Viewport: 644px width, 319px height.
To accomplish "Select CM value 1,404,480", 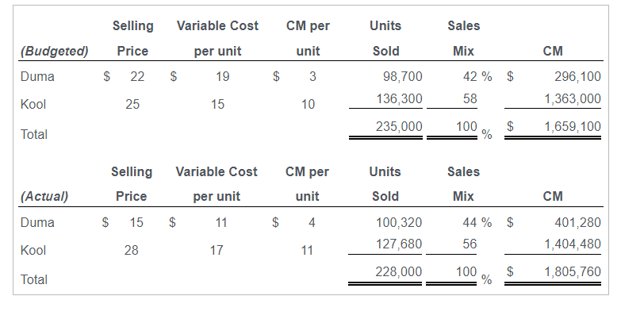I will [x=573, y=244].
